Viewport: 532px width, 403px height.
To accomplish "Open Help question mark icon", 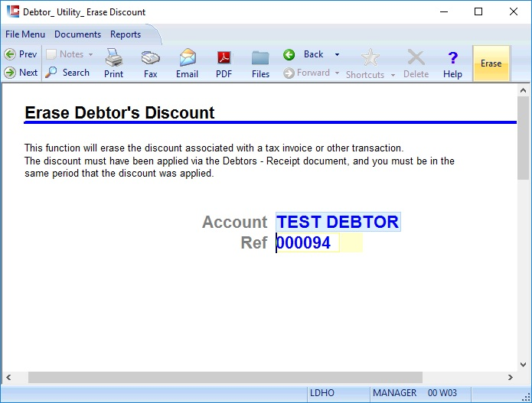I will coord(452,57).
